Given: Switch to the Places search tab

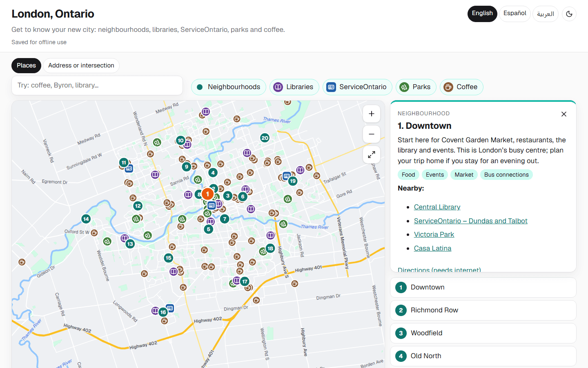Looking at the screenshot, I should (x=27, y=65).
